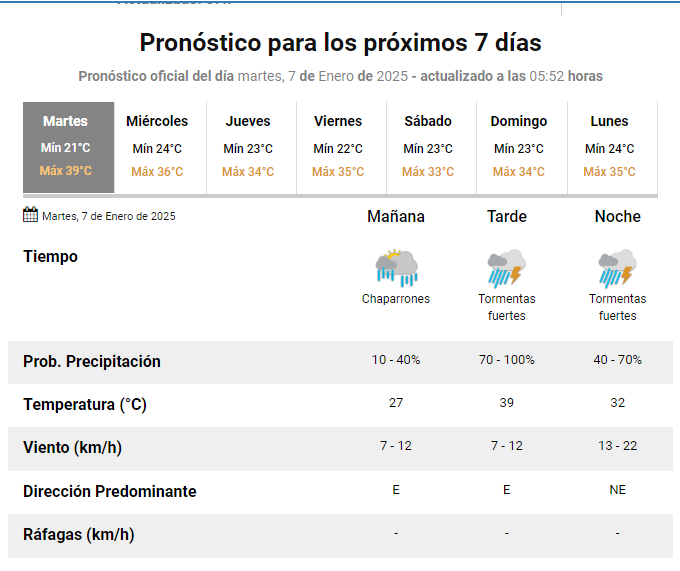680x571 pixels.
Task: Click the calendar icon beside the date
Action: pyautogui.click(x=31, y=215)
